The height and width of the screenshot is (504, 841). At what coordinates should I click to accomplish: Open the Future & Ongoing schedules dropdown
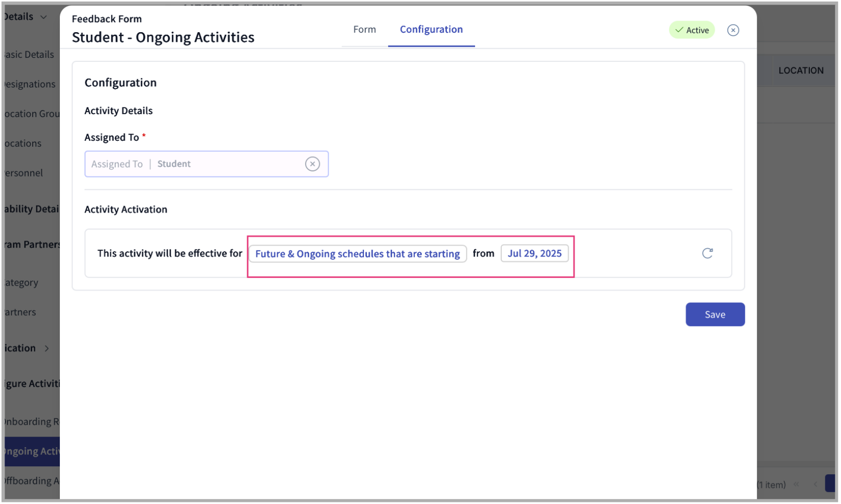coord(357,254)
